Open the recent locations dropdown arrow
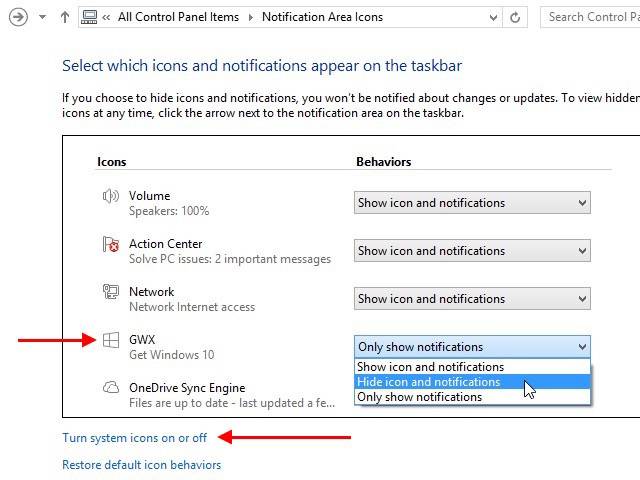 point(42,17)
